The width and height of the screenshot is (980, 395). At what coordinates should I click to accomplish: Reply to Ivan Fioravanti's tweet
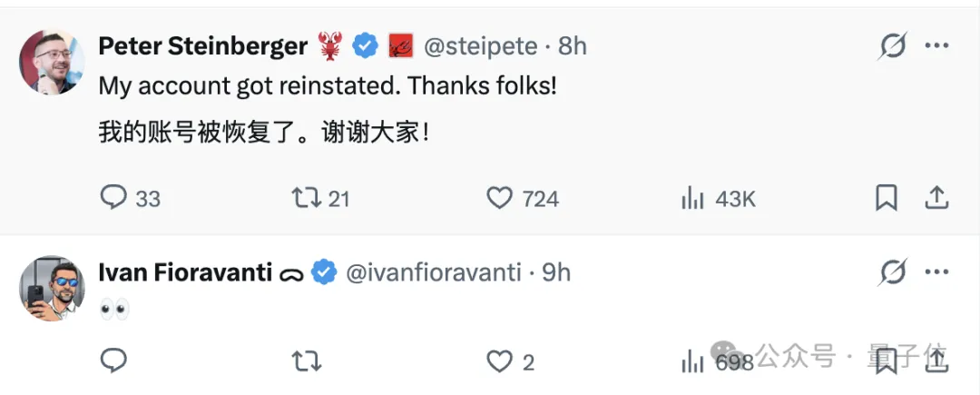[x=113, y=361]
